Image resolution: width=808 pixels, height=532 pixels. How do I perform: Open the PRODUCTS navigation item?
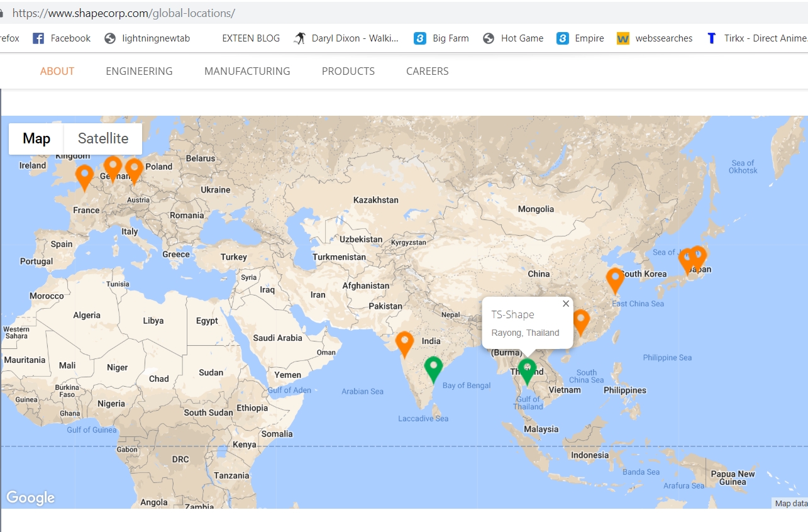coord(348,71)
